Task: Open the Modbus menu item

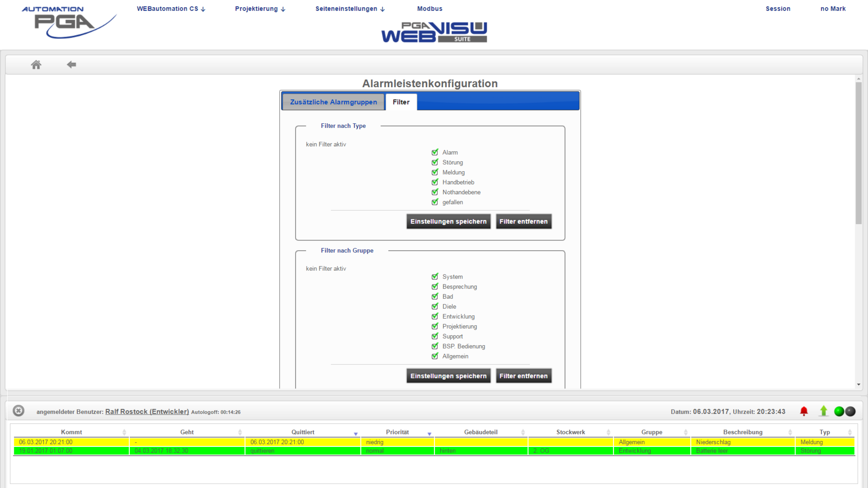Action: coord(429,9)
